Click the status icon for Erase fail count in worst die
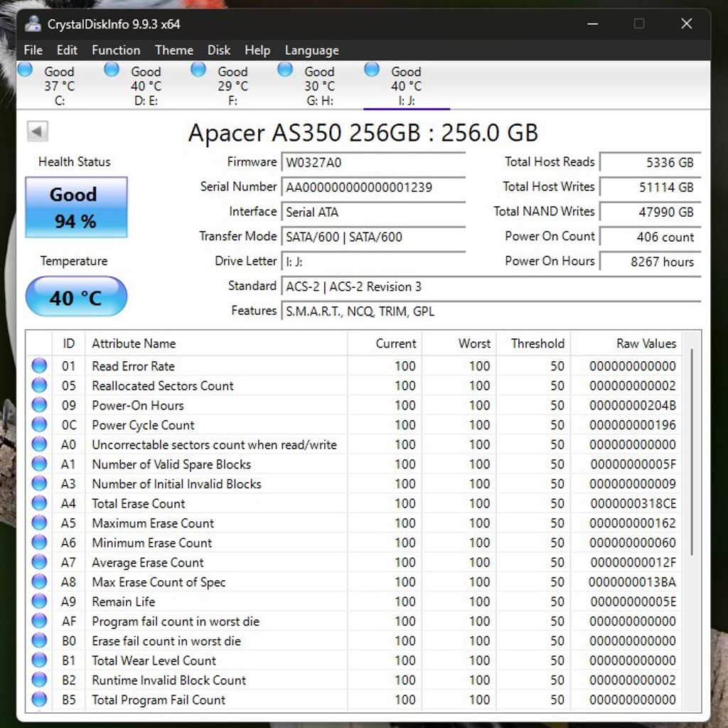728x728 pixels. tap(40, 641)
